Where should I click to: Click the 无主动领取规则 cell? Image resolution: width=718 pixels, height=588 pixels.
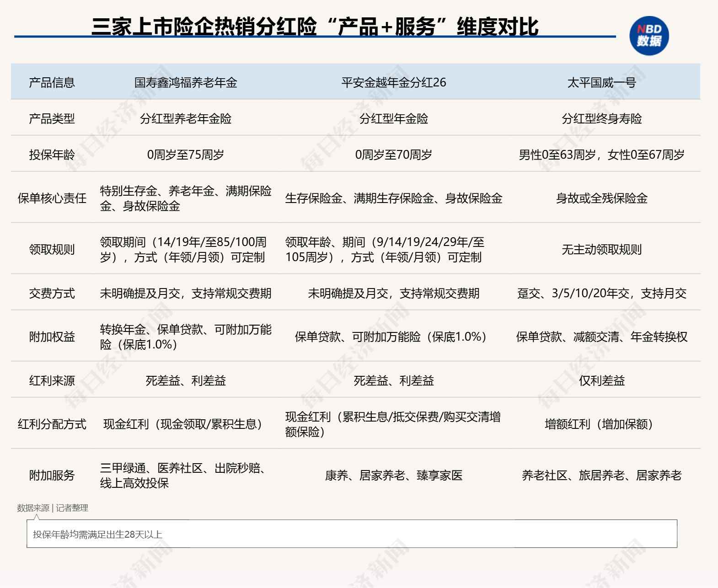pos(601,249)
